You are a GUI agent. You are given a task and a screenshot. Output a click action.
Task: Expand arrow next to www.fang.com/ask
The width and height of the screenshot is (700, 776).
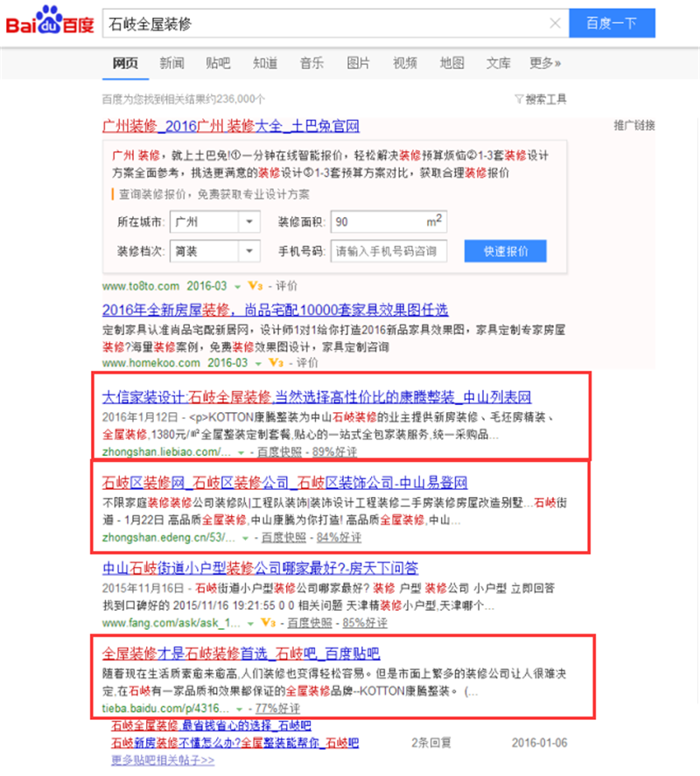(250, 624)
